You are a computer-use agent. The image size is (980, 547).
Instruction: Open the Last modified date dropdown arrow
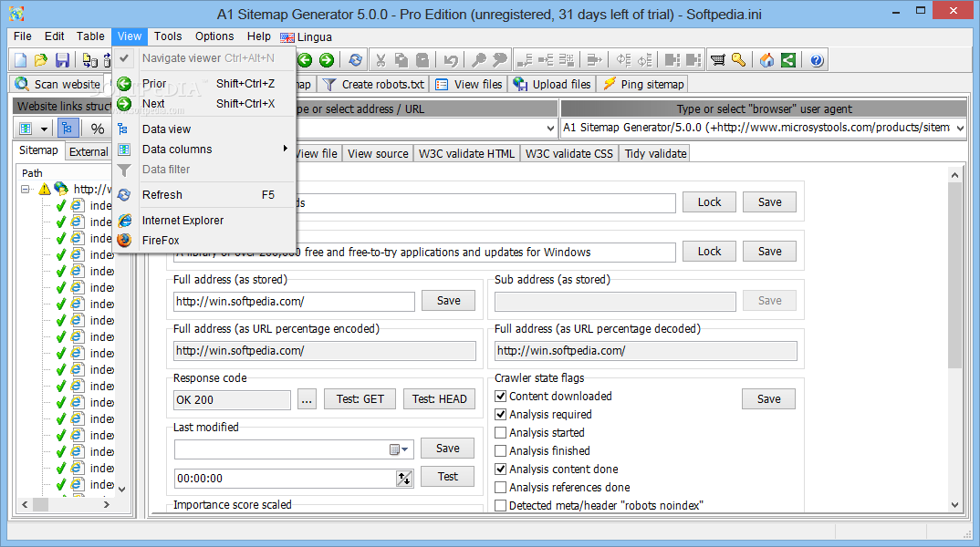coord(405,449)
